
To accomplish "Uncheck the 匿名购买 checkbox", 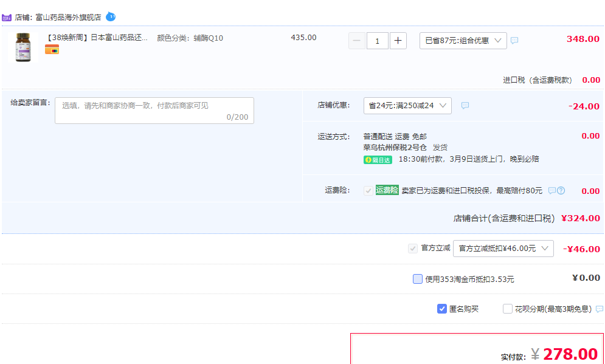I will click(x=442, y=309).
